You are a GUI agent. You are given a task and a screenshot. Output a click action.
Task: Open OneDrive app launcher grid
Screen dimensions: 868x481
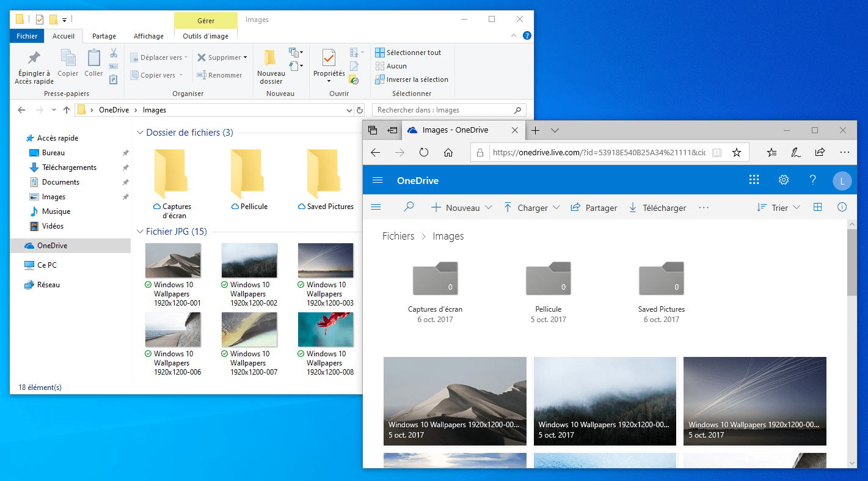(x=754, y=180)
